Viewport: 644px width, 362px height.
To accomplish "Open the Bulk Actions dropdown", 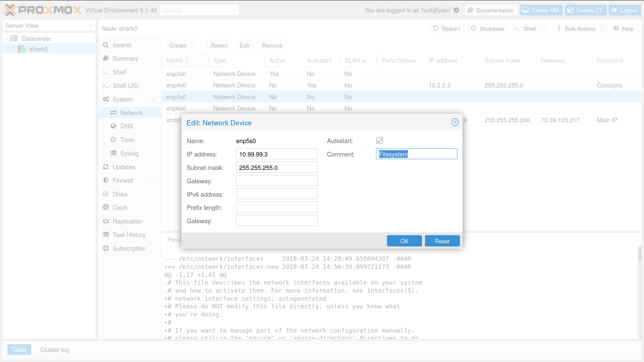I will (580, 29).
